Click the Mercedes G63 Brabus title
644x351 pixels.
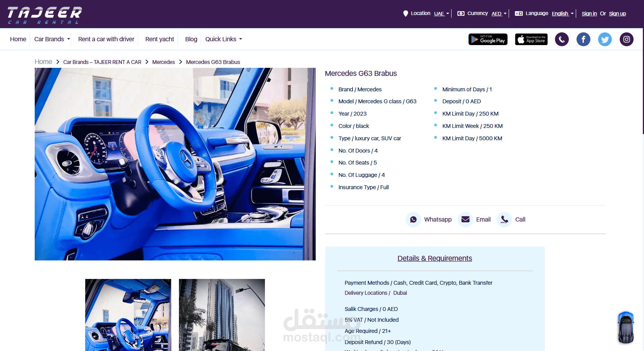point(361,74)
